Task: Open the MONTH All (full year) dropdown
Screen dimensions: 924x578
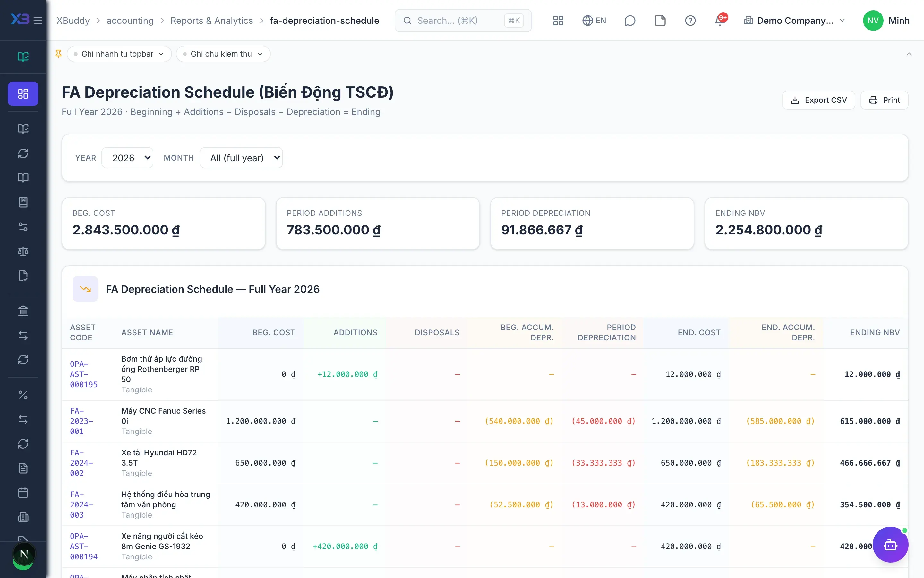Action: 241,157
